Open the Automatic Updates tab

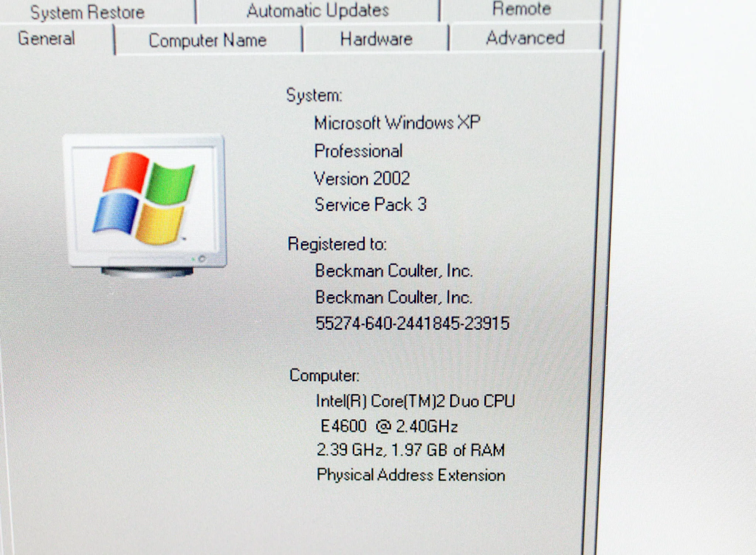[317, 10]
